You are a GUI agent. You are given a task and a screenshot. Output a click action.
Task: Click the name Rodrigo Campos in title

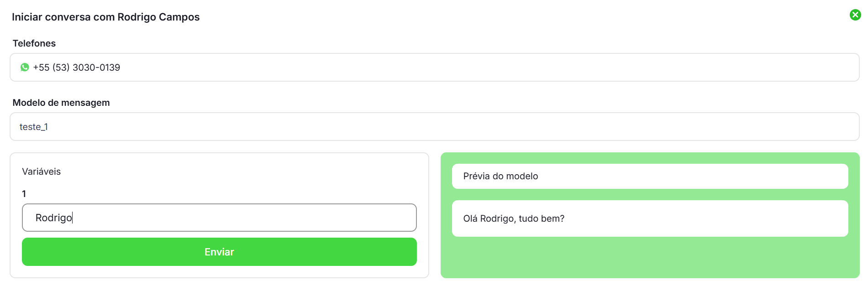(158, 17)
